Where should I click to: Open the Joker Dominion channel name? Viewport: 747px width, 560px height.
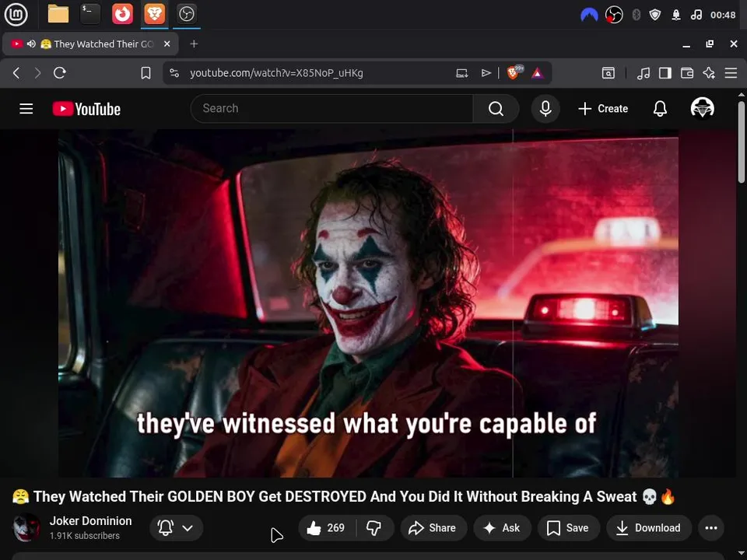tap(90, 521)
